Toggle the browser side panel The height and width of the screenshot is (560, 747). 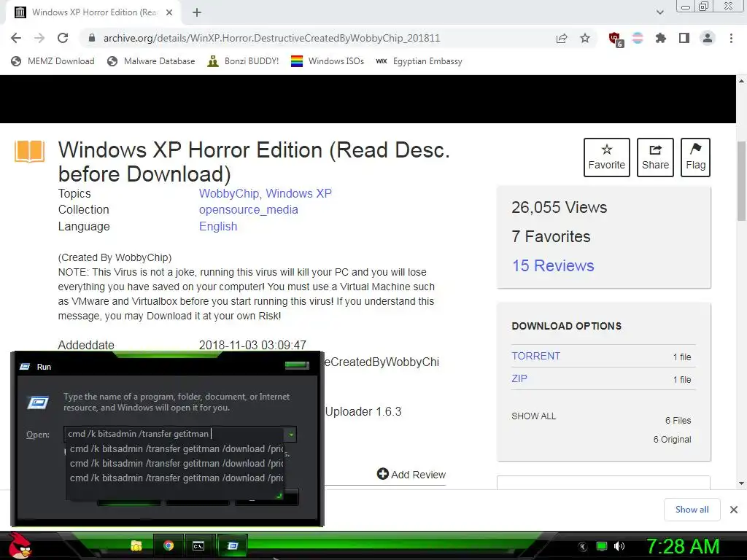pyautogui.click(x=684, y=38)
